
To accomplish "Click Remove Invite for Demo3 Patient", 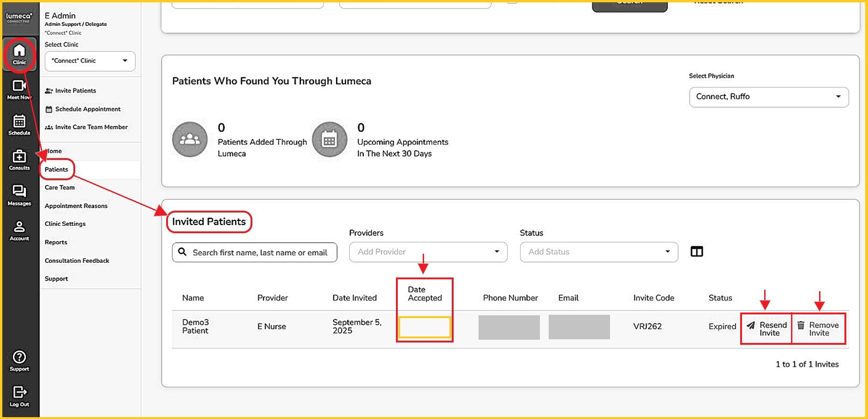I will tap(819, 329).
